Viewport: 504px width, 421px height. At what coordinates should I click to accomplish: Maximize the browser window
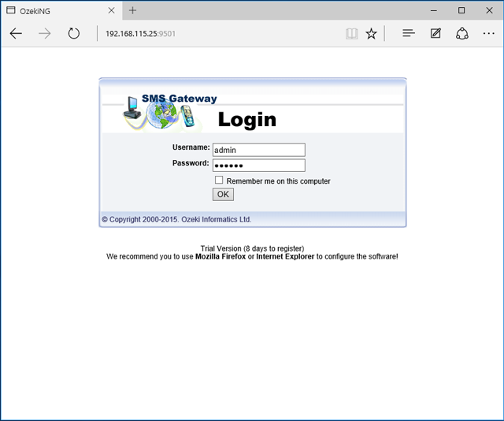pyautogui.click(x=461, y=10)
